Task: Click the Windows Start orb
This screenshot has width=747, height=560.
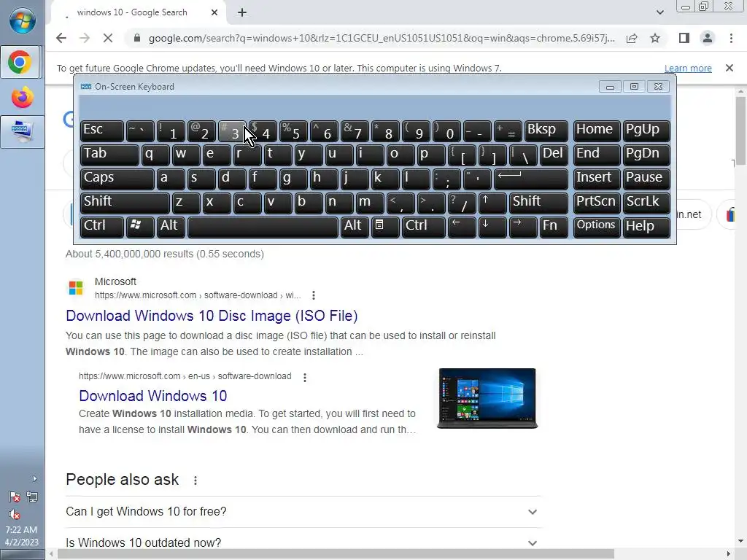Action: [22, 20]
